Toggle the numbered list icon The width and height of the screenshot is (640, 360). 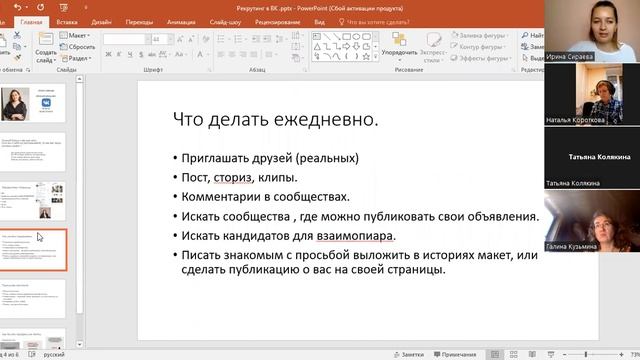pyautogui.click(x=238, y=40)
